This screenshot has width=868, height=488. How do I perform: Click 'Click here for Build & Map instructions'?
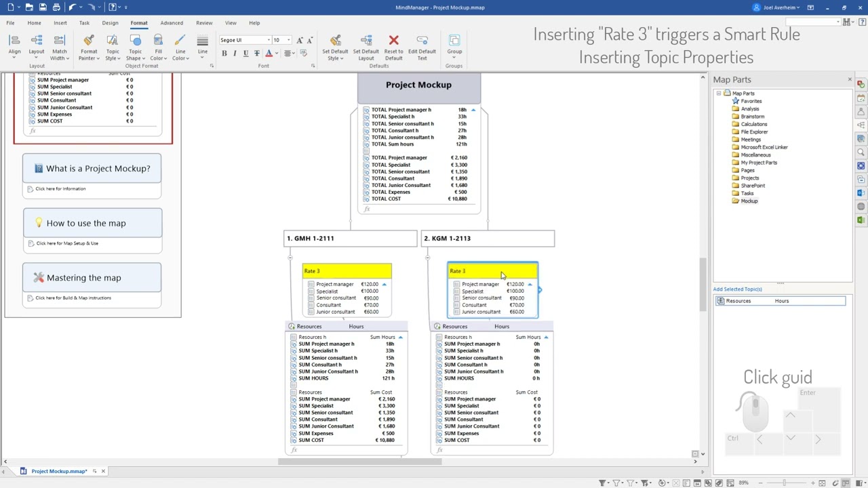tap(73, 298)
